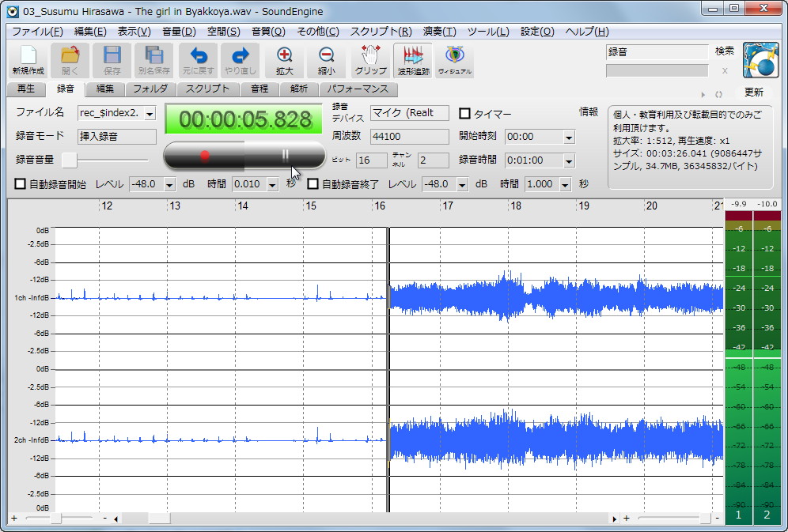Click the SoundEngine logo icon at top right
Viewport: 788px width, 532px height.
click(761, 60)
